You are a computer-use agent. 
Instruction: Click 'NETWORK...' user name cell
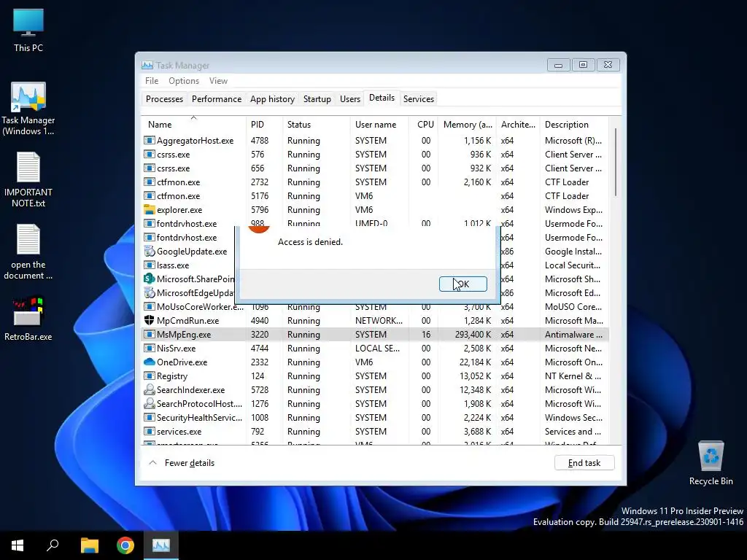coord(379,321)
